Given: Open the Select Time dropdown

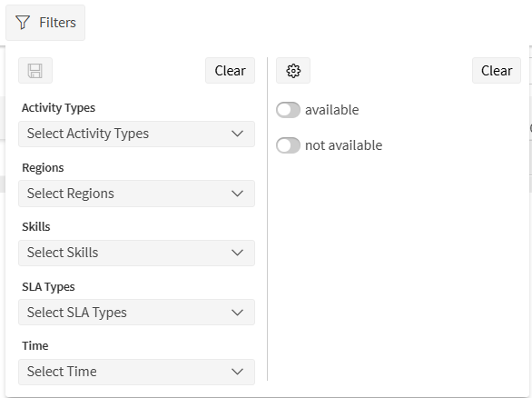Looking at the screenshot, I should tap(136, 372).
